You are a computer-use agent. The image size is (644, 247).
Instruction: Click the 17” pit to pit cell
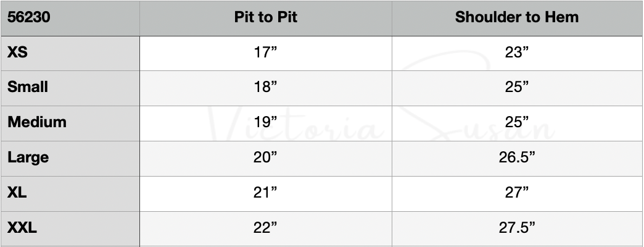[x=266, y=52]
